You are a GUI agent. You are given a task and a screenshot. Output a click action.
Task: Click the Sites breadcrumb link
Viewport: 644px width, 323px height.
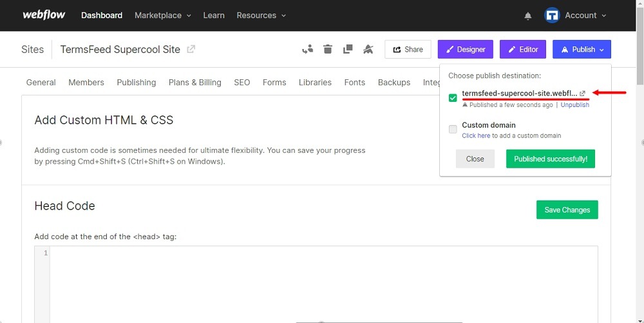coord(32,49)
